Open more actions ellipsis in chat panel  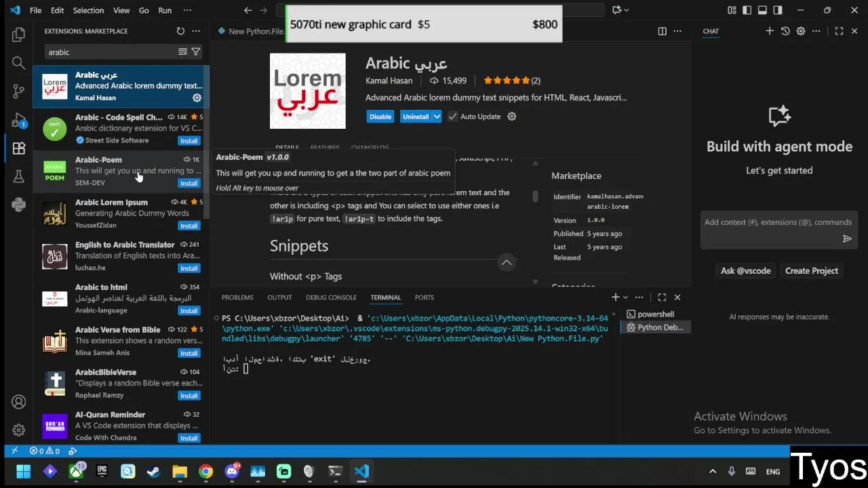816,31
